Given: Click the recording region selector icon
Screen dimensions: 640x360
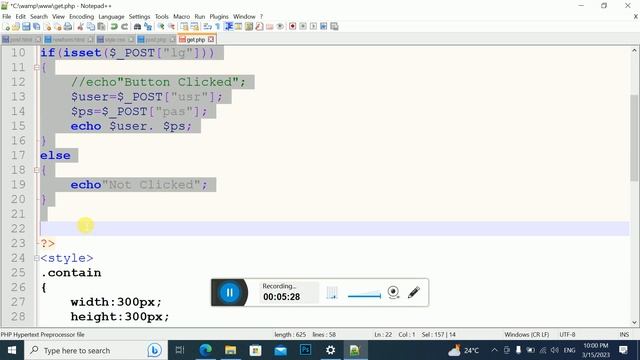Looking at the screenshot, I should [x=332, y=292].
